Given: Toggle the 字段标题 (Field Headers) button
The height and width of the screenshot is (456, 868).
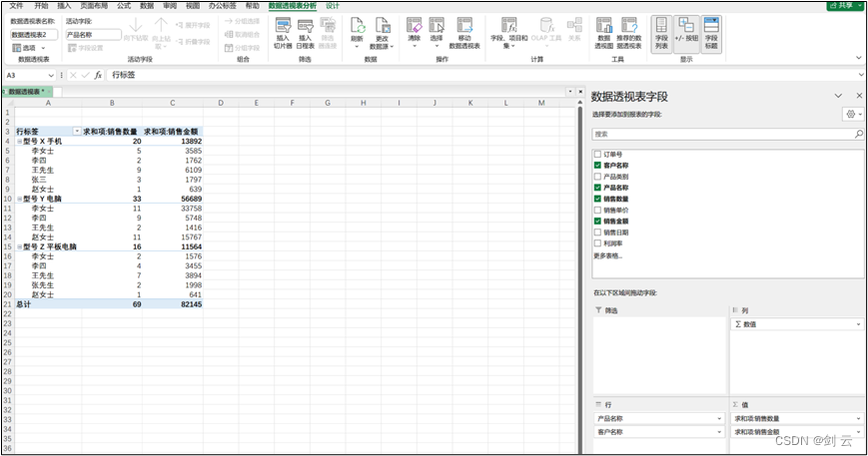Looking at the screenshot, I should pyautogui.click(x=711, y=33).
